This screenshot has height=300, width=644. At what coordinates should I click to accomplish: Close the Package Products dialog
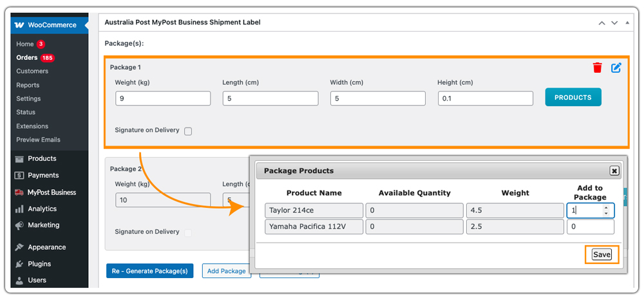(614, 171)
